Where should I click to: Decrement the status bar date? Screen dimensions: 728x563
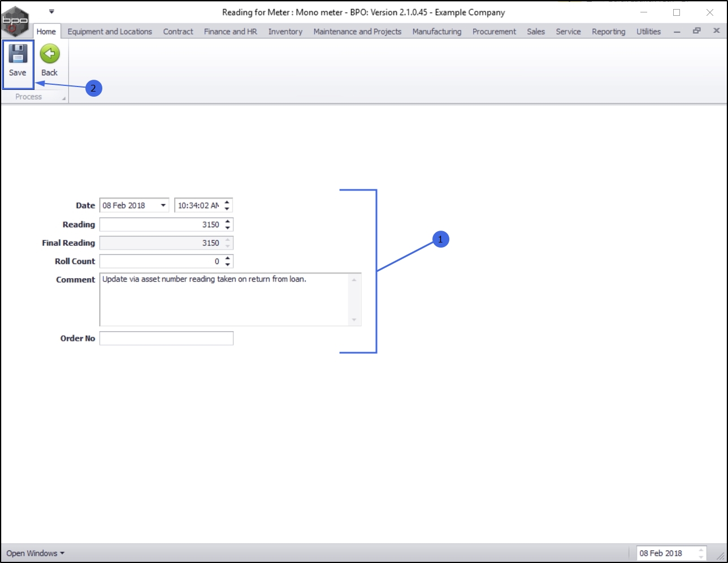pyautogui.click(x=701, y=557)
